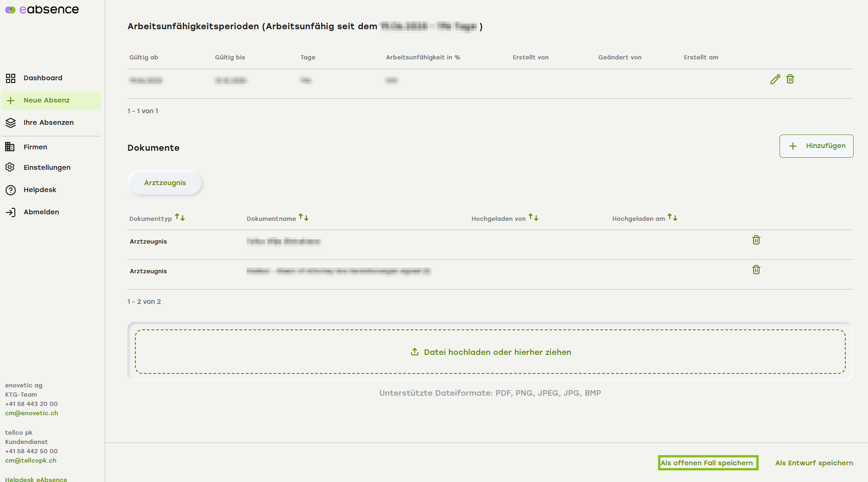Sort by Hochgeladen am column arrows
The image size is (868, 482).
tap(672, 218)
